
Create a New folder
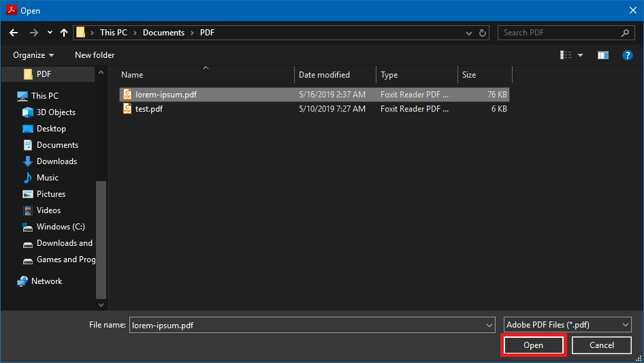point(95,55)
